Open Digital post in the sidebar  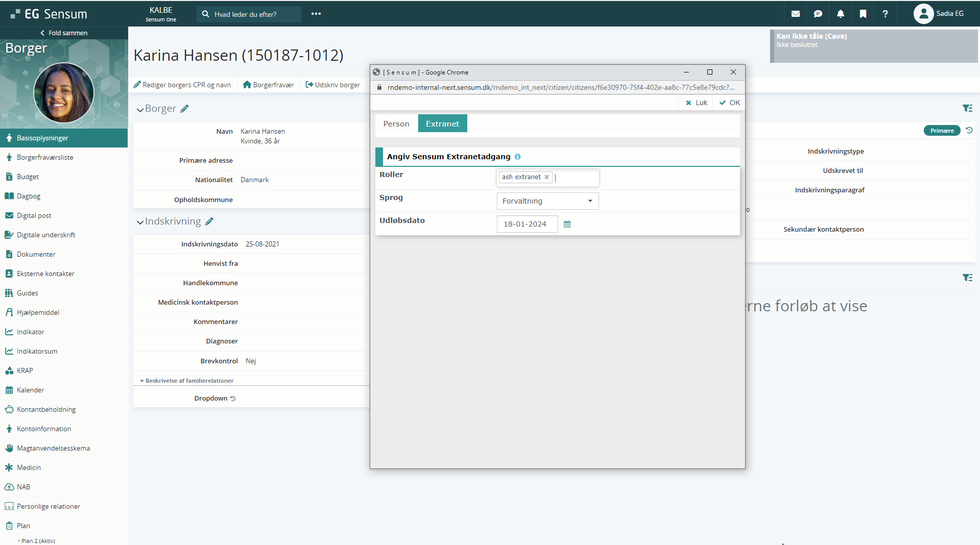click(x=64, y=215)
